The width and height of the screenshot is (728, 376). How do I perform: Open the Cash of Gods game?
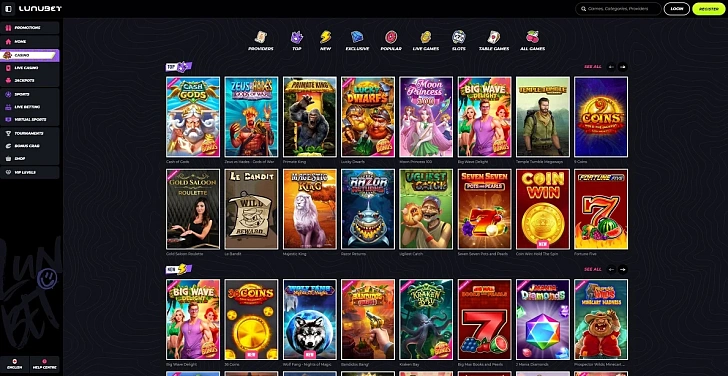click(193, 117)
